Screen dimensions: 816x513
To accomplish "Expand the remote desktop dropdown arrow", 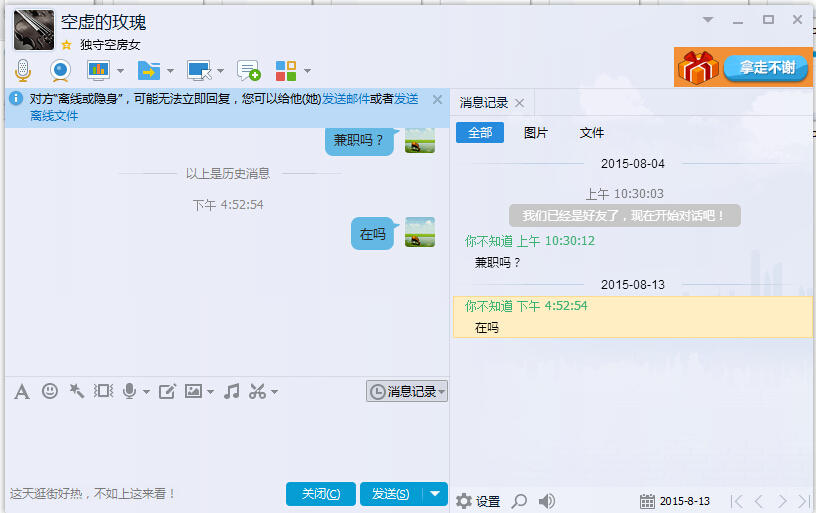I will pyautogui.click(x=221, y=70).
